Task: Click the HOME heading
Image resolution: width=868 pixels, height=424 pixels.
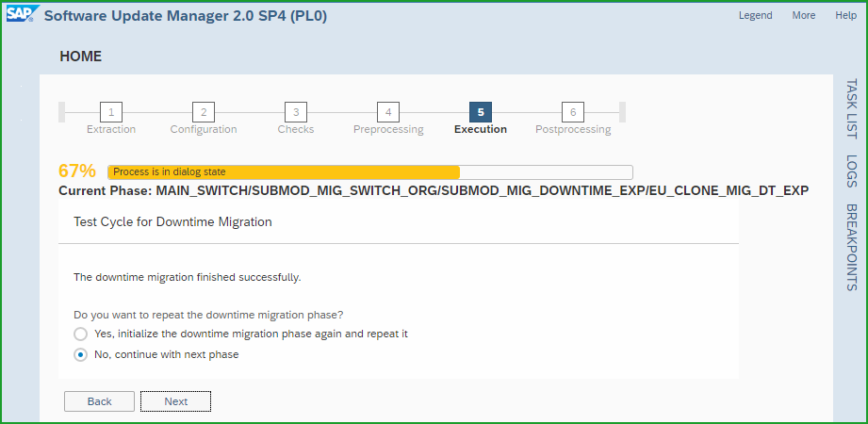Action: [81, 57]
